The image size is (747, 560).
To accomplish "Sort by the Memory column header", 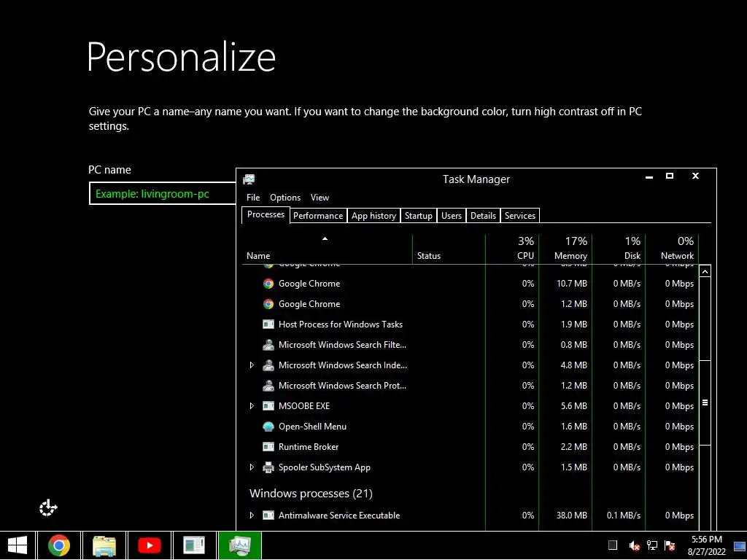I will click(x=565, y=249).
